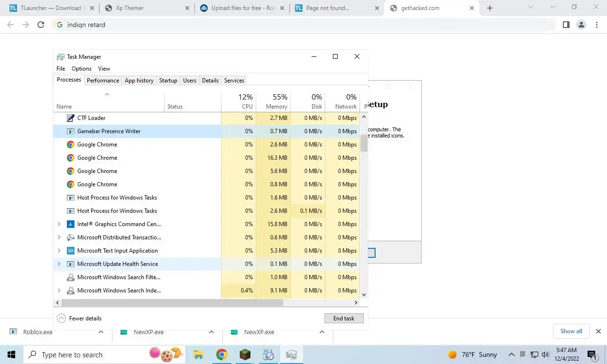
Task: Expand the Intel Graphics Command Center group
Action: point(59,224)
